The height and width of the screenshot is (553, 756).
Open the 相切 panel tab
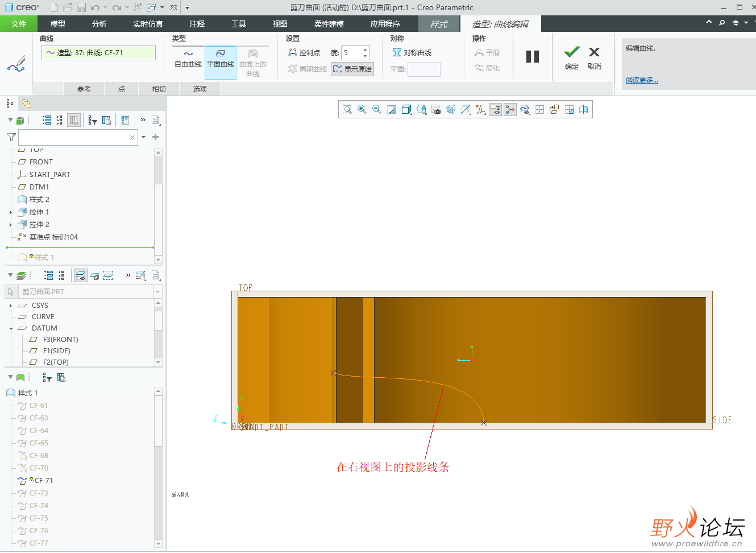pos(159,89)
